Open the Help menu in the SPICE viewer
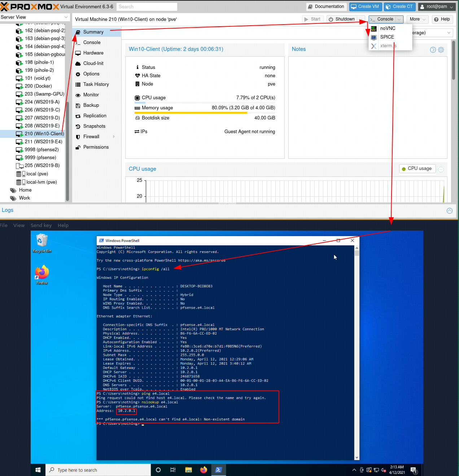The image size is (459, 476). pos(63,226)
